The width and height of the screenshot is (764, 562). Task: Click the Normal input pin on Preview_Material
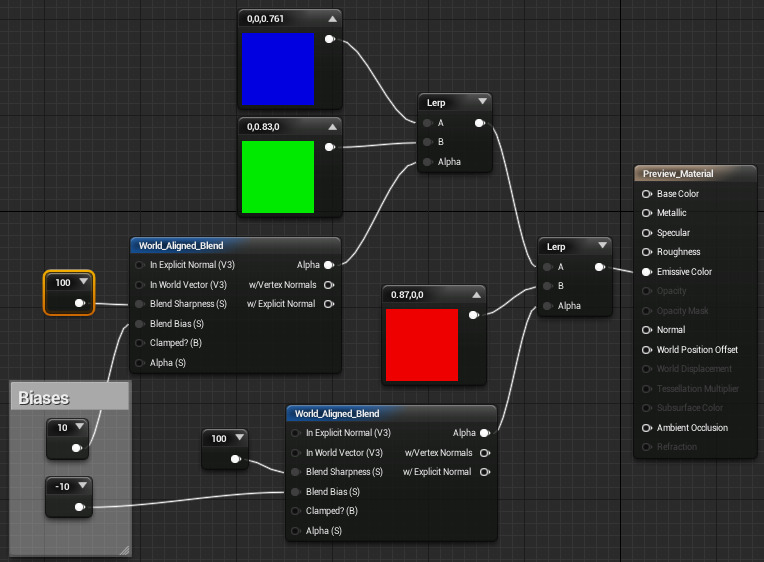coord(647,330)
